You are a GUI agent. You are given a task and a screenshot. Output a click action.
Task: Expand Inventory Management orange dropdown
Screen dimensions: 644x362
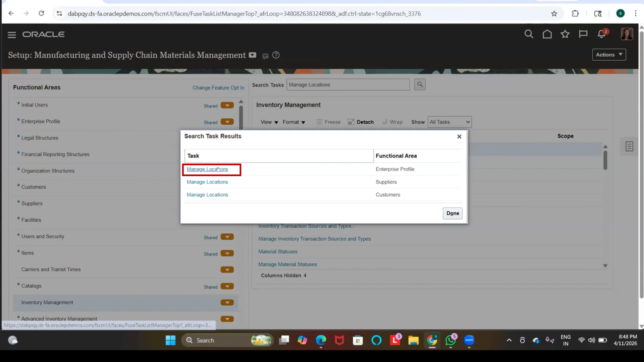[x=227, y=303]
